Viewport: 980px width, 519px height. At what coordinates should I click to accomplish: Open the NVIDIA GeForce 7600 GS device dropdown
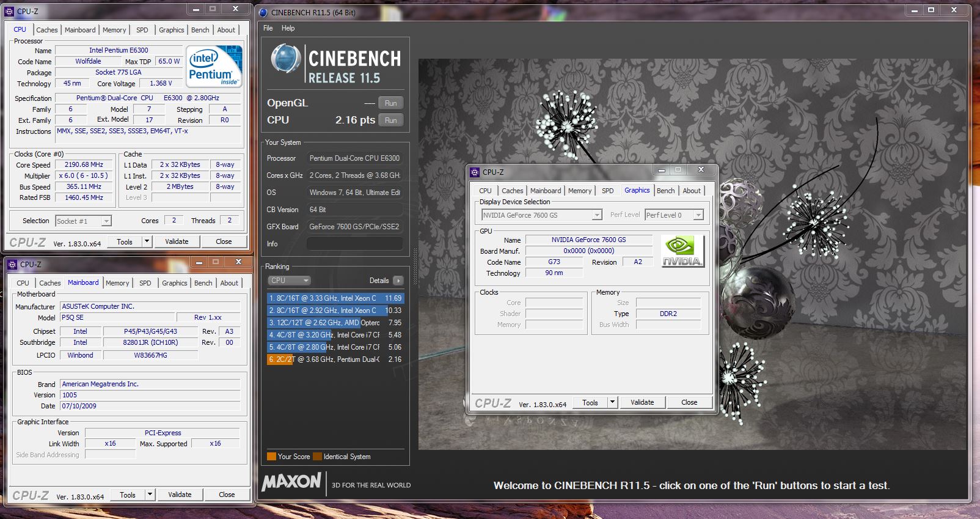point(597,215)
